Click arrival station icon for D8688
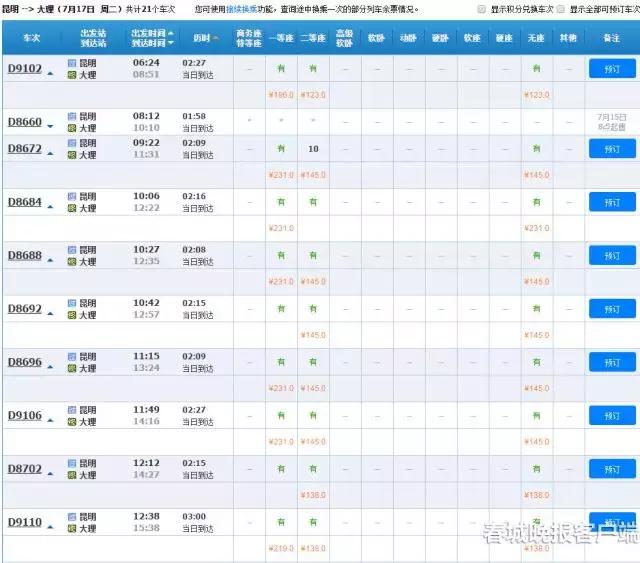The width and height of the screenshot is (640, 563). (72, 262)
